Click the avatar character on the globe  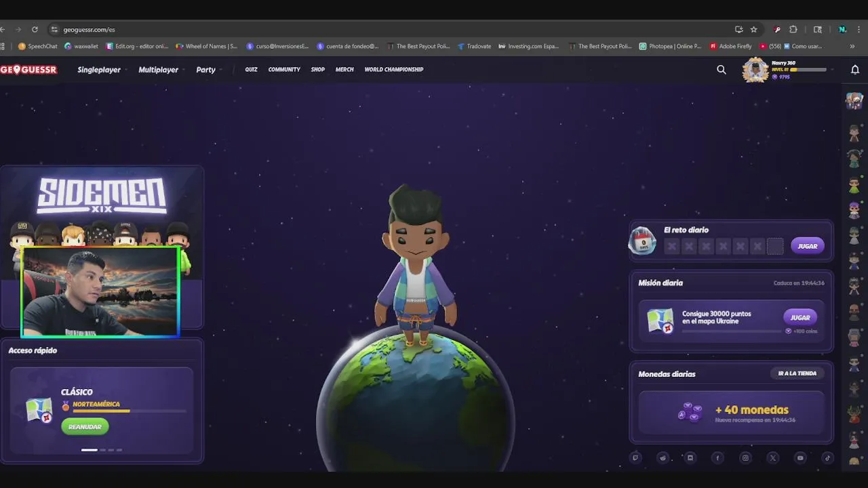(x=416, y=266)
